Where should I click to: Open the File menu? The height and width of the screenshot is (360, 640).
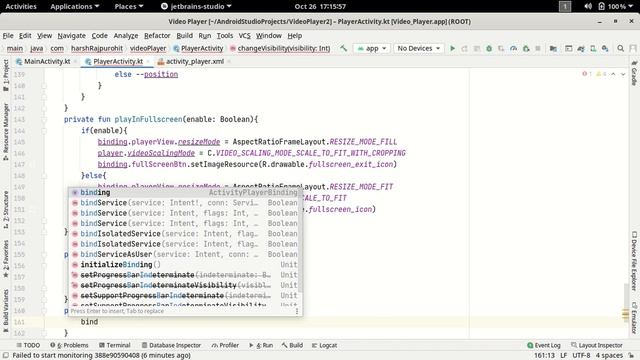point(8,36)
